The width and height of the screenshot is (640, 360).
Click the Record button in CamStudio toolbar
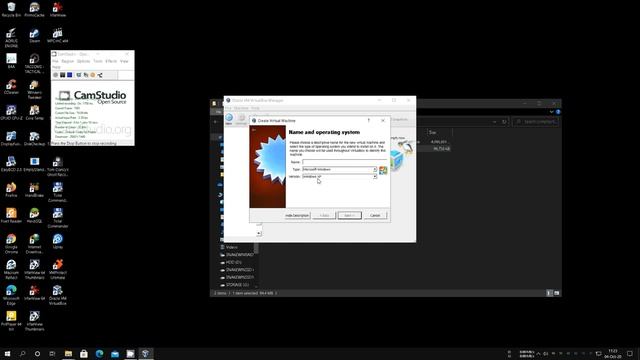tap(56, 75)
